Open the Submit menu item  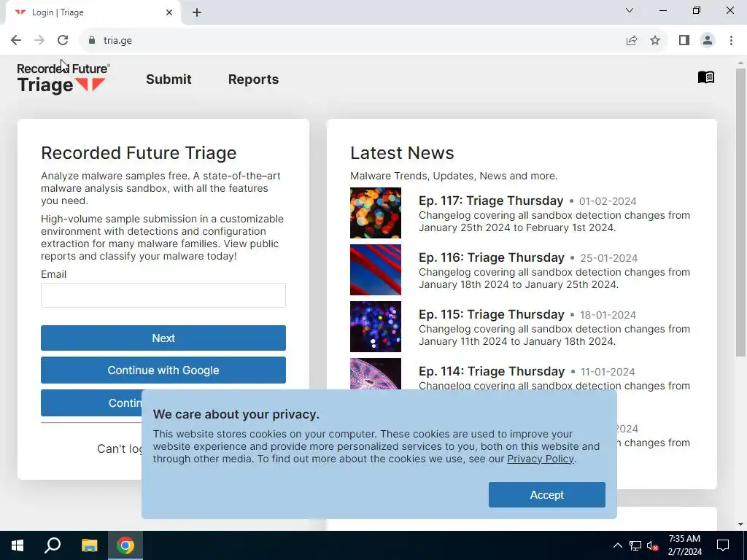click(169, 79)
